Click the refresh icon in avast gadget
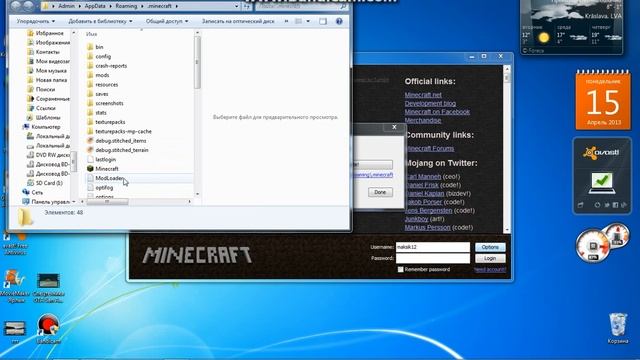 click(597, 205)
